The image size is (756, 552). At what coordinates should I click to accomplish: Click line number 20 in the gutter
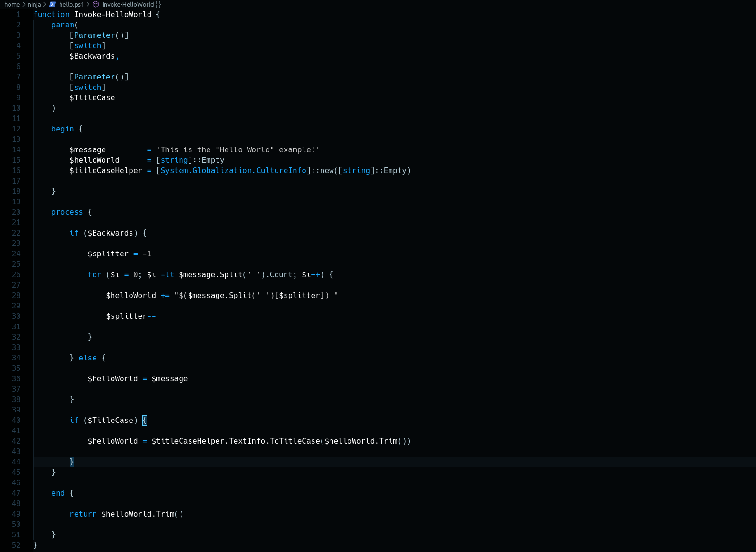tap(16, 212)
